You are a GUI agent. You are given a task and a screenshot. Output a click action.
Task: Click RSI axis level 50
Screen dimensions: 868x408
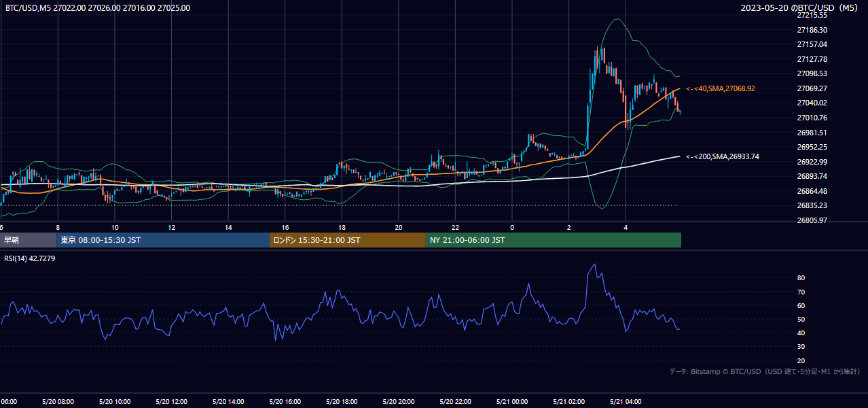pos(801,319)
